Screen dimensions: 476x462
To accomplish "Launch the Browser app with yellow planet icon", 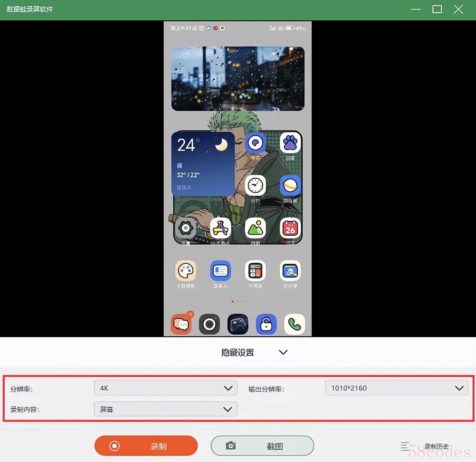I will [x=290, y=185].
